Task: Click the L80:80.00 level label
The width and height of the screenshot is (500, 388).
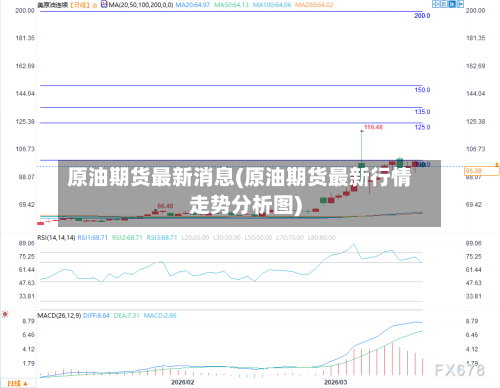Action: point(321,238)
